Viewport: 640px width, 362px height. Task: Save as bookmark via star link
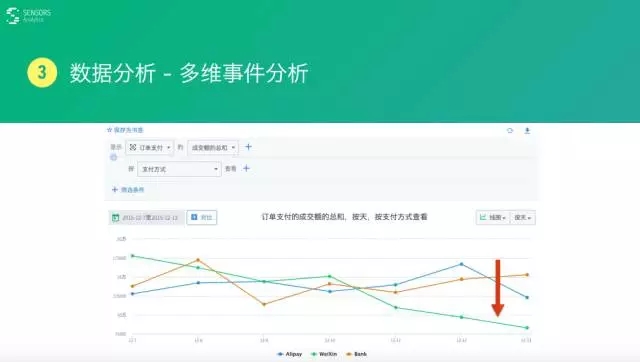125,130
